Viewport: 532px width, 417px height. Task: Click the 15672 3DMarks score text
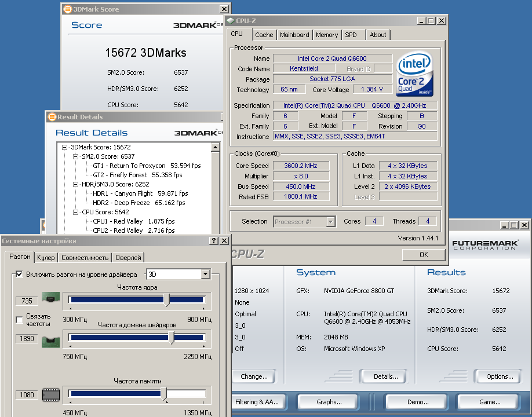(x=145, y=53)
